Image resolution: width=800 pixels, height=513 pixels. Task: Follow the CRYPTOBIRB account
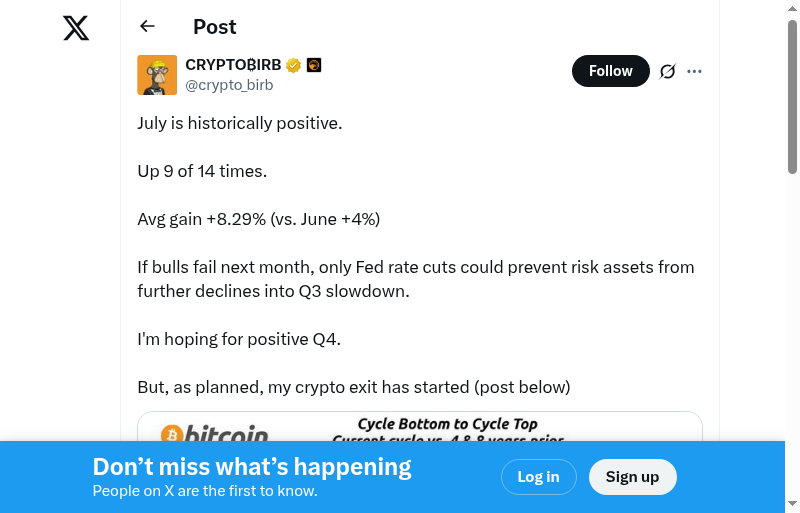610,71
